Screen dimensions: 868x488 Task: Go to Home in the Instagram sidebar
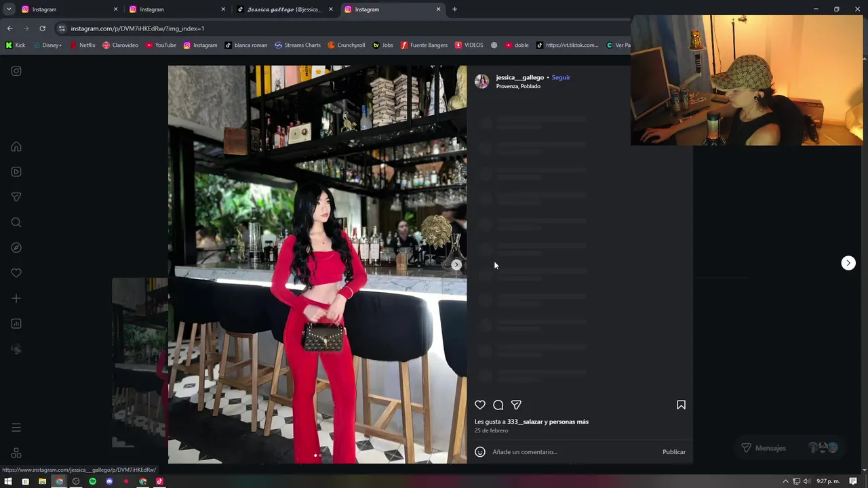tap(16, 147)
